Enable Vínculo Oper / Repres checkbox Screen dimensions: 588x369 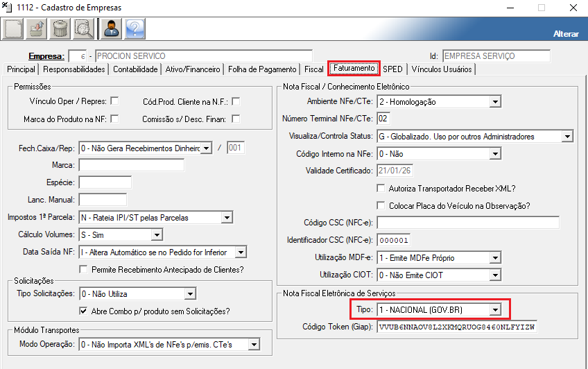click(114, 101)
